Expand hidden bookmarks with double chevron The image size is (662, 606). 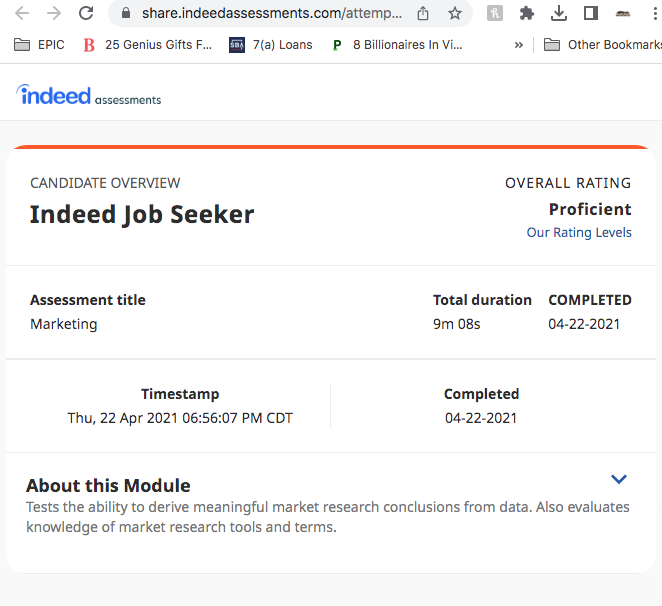(519, 45)
